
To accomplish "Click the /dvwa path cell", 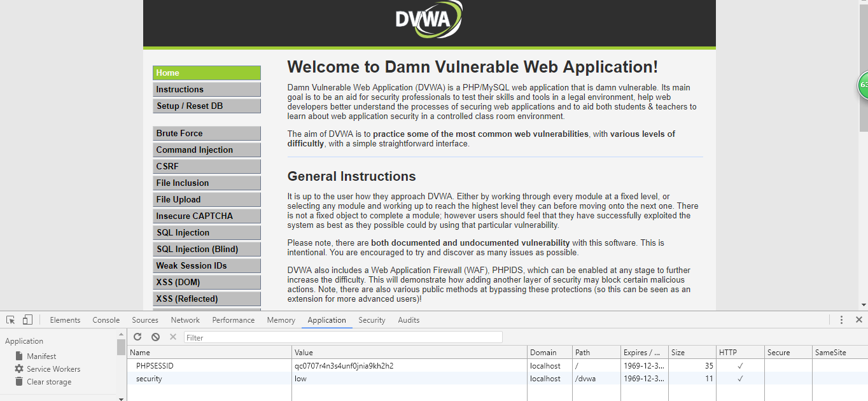I will 596,379.
